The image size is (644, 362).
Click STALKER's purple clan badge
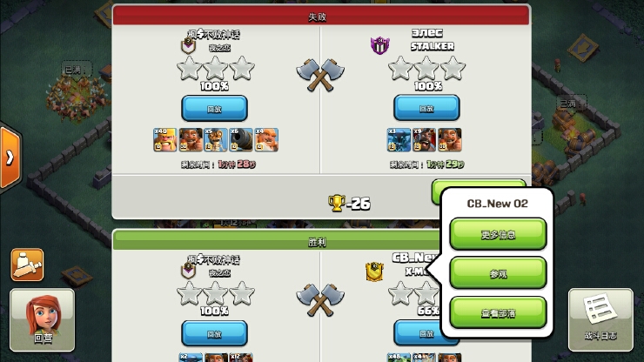pyautogui.click(x=380, y=45)
